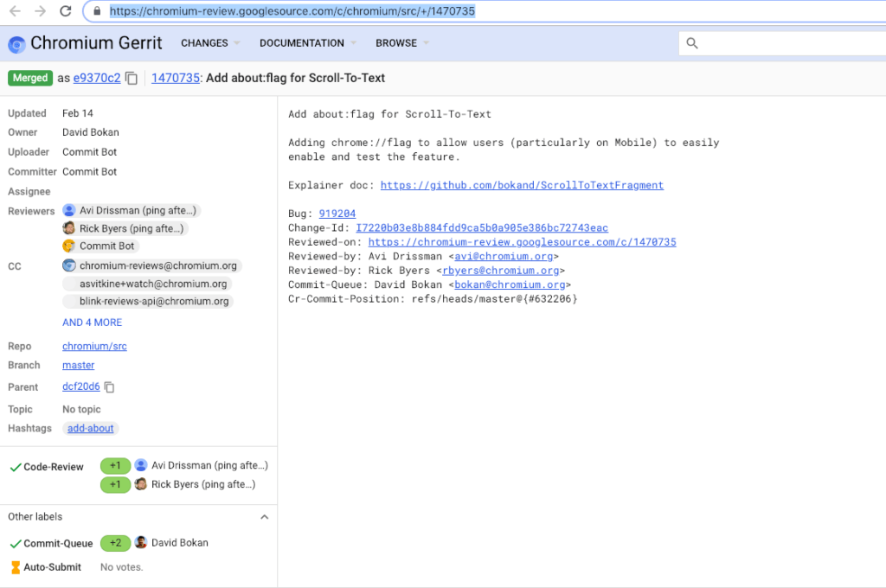The width and height of the screenshot is (886, 588).
Task: Open the CHANGES dropdown menu
Action: pyautogui.click(x=209, y=43)
